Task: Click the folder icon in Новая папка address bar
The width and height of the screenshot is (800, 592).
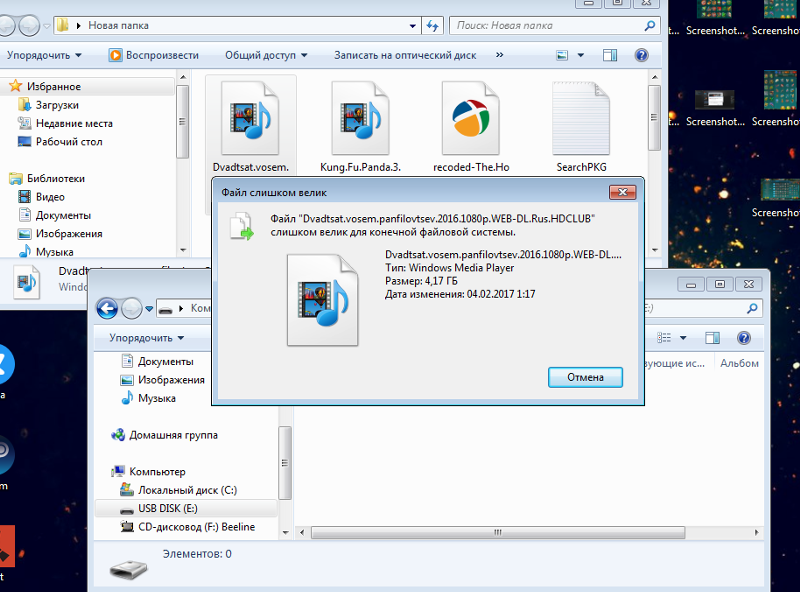Action: point(62,25)
